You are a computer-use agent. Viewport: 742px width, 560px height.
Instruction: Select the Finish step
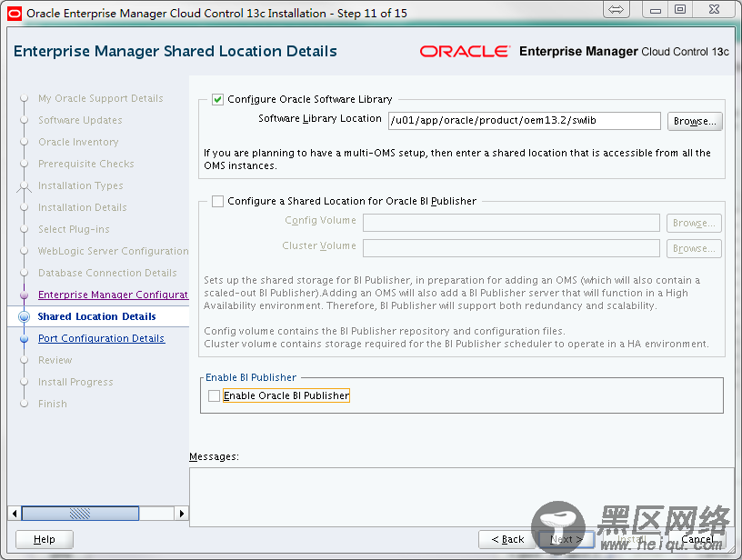pos(53,404)
